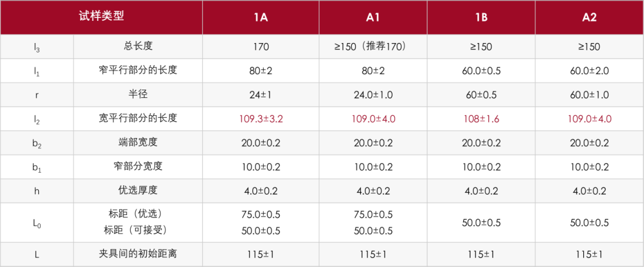644x267 pixels.
Task: Click the 标距（优选）label
Action: tap(138, 214)
